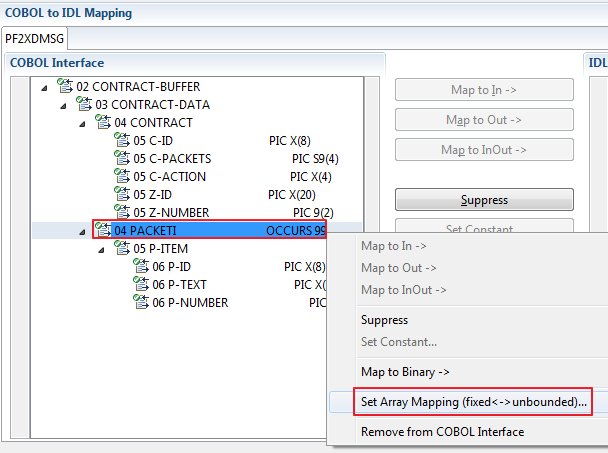
Task: Select Set Constant... in context menu
Action: 399,342
